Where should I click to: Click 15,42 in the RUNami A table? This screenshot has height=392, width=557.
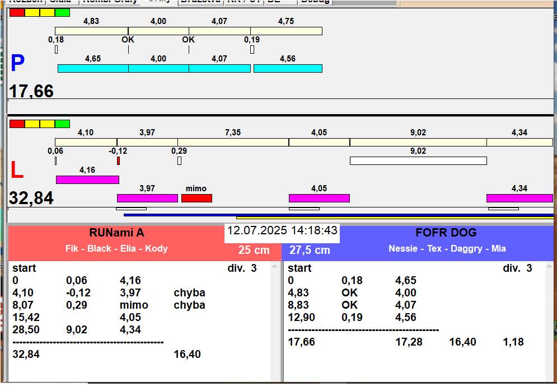coord(26,317)
